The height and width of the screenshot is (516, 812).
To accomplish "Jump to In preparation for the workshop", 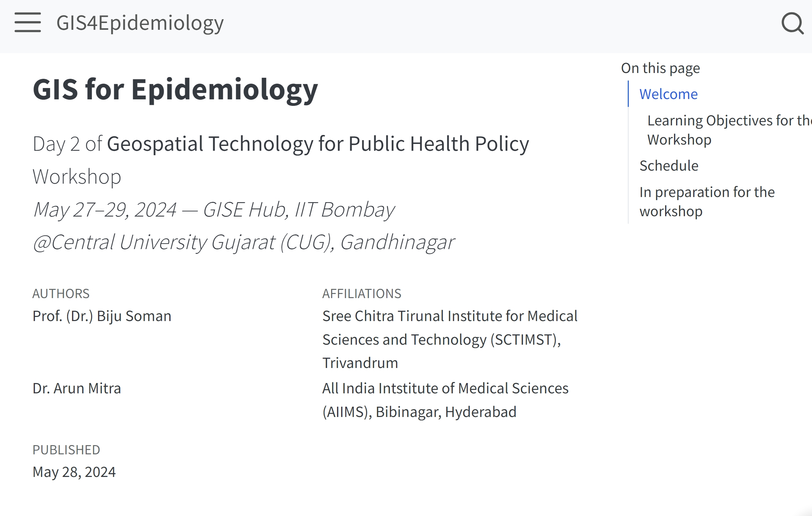I will 707,201.
